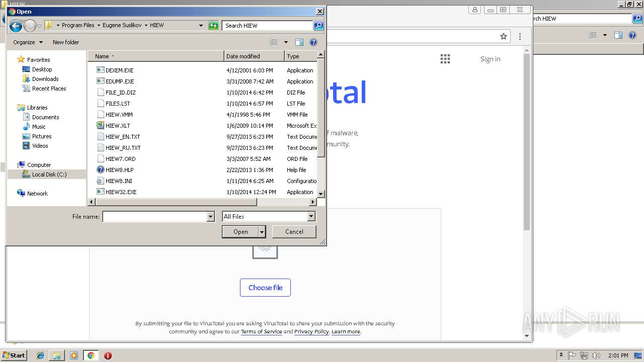
Task: Select the HIEW.XLT Excel file icon
Action: pos(100,126)
